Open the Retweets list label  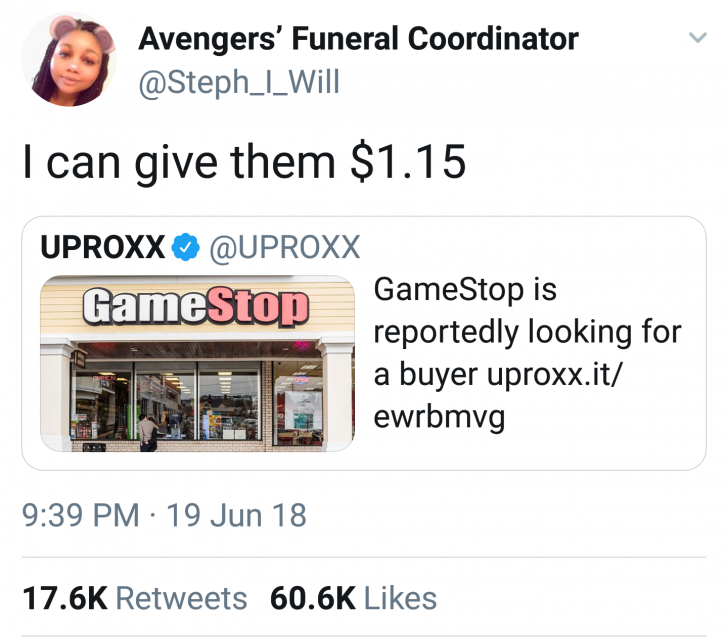[x=181, y=598]
